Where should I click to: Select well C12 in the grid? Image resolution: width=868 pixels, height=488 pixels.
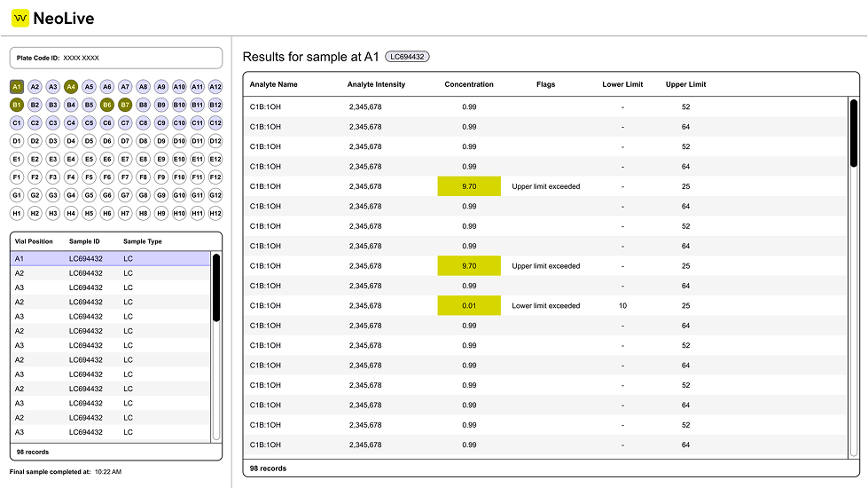pos(215,123)
